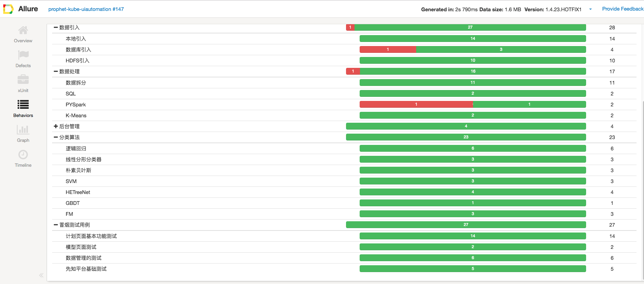Click the Provide Feedback link

623,9
